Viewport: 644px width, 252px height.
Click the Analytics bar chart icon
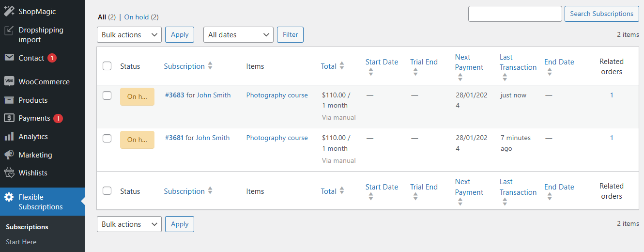click(9, 137)
